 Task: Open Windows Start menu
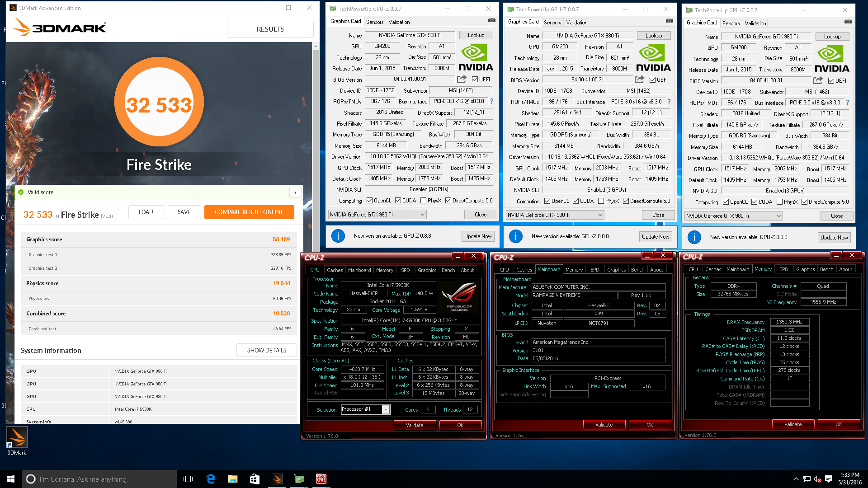pyautogui.click(x=11, y=479)
